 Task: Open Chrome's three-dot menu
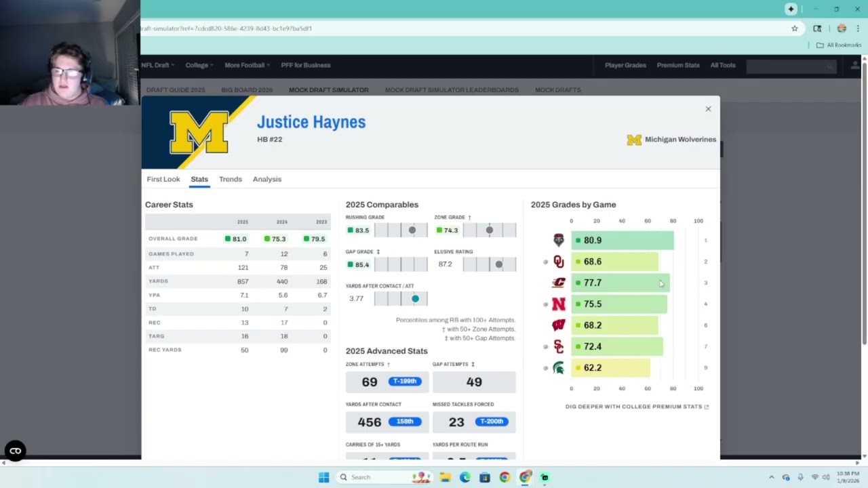tap(858, 28)
